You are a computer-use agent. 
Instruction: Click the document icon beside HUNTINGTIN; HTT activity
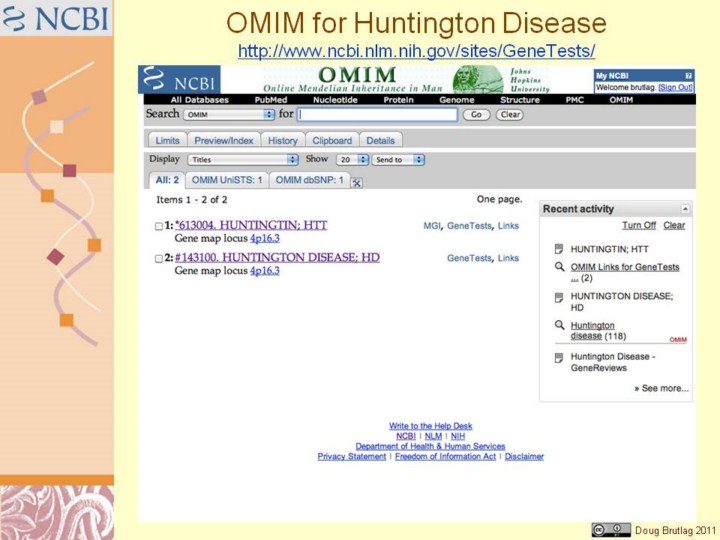coord(559,249)
